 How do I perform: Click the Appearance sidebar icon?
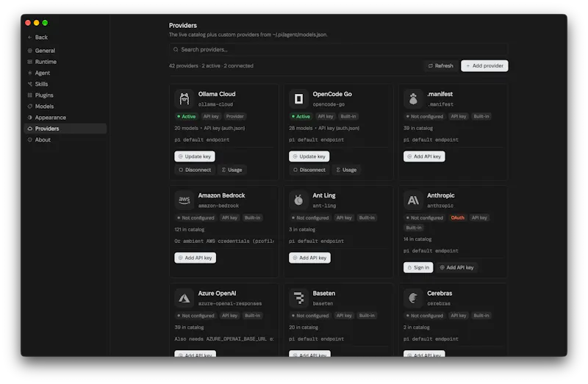point(29,117)
